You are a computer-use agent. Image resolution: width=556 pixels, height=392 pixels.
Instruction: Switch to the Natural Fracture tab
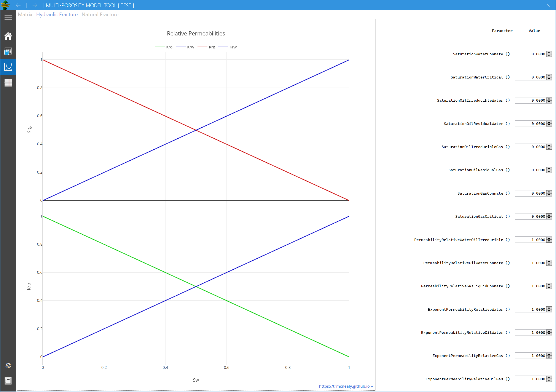pyautogui.click(x=100, y=14)
